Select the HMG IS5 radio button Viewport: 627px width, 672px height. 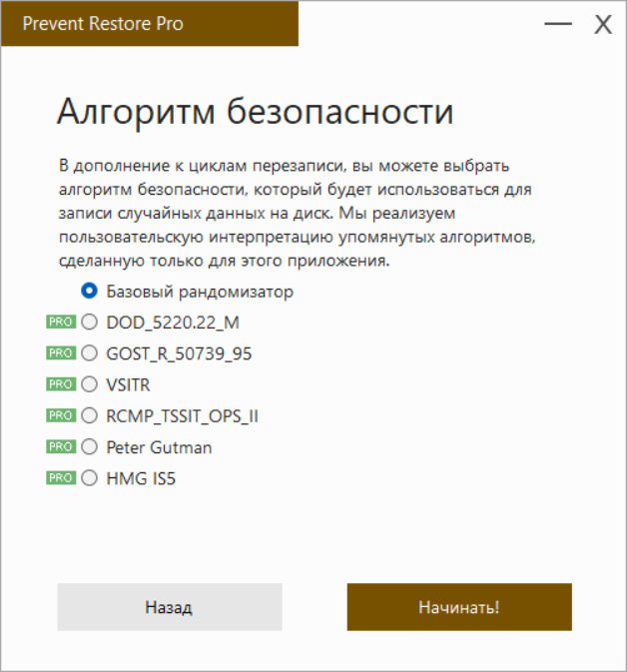pos(89,478)
